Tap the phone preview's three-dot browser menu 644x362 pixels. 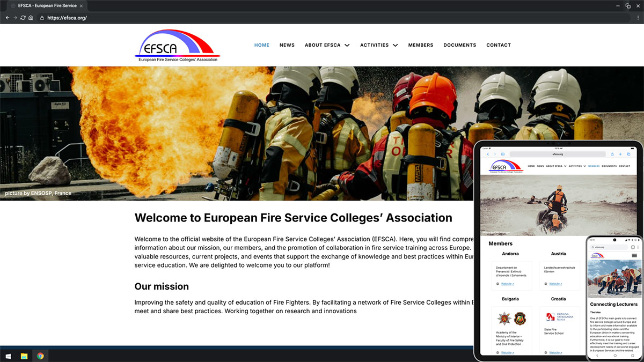[x=638, y=247]
